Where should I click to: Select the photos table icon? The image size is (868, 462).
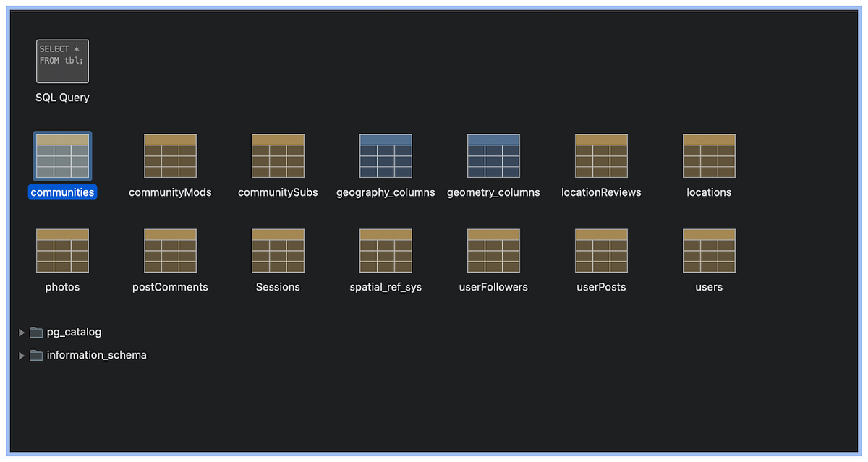62,251
